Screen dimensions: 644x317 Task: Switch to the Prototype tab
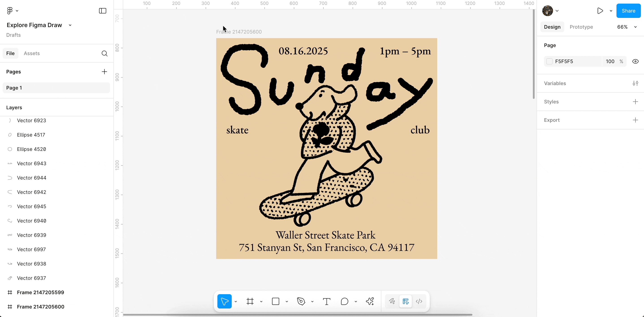(x=581, y=27)
